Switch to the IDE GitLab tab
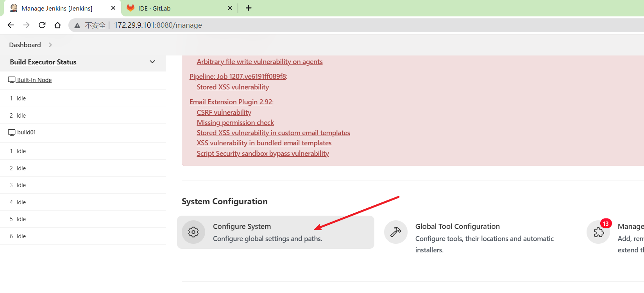 (179, 8)
